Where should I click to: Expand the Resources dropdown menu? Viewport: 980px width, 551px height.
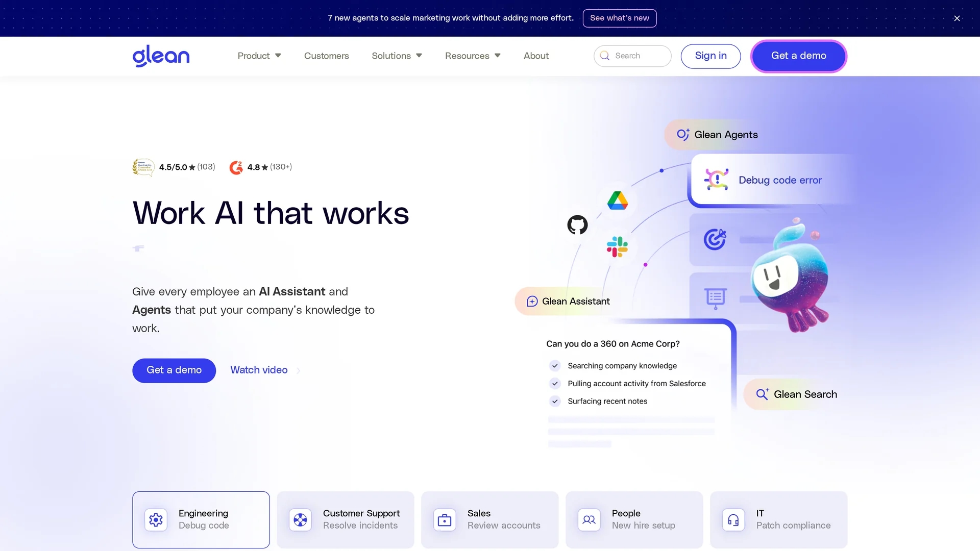[473, 56]
